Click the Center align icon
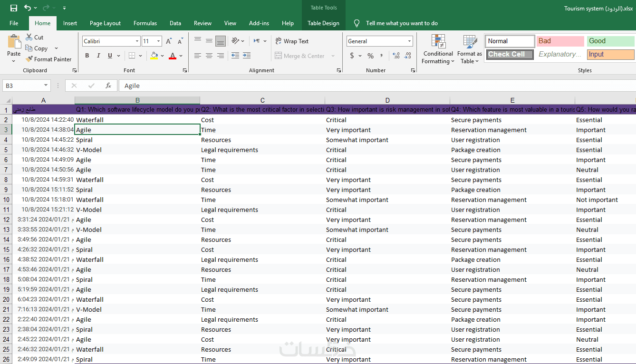The height and width of the screenshot is (364, 636). tap(209, 56)
